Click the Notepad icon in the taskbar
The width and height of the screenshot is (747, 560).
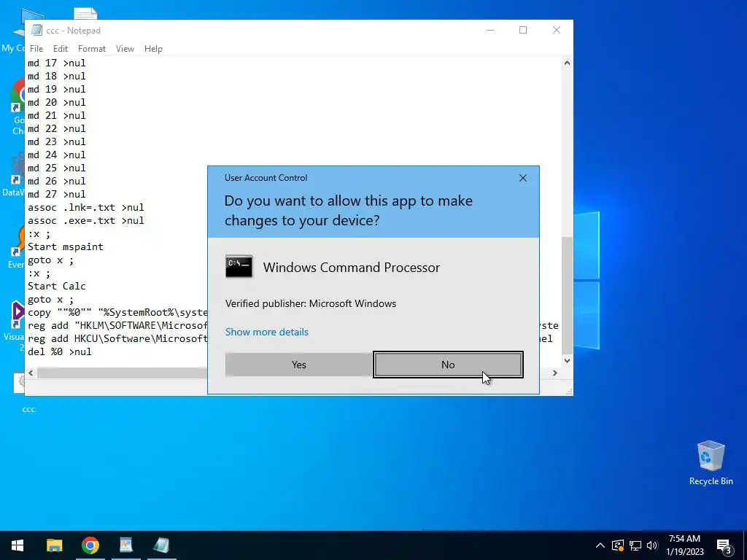coord(161,545)
